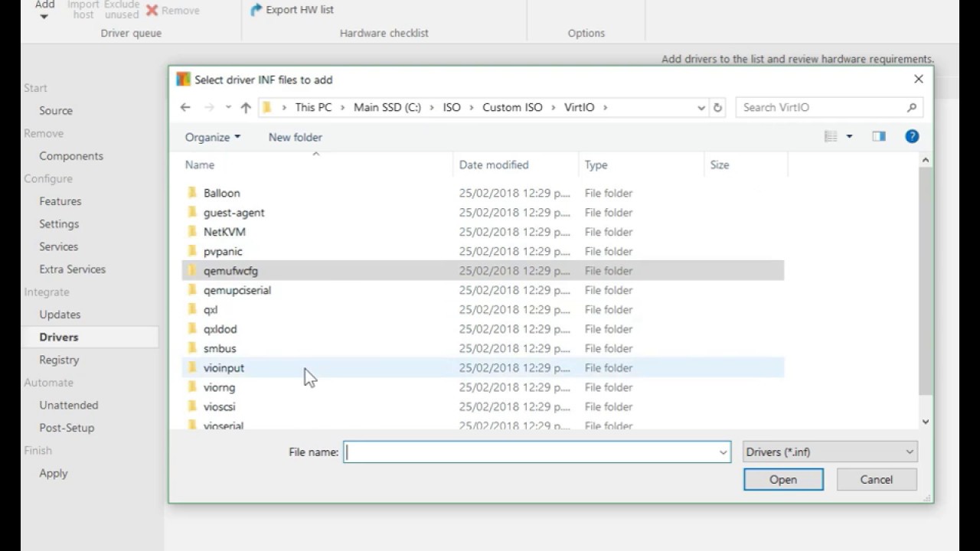Viewport: 980px width, 551px height.
Task: Open the Organize dropdown menu
Action: [x=213, y=137]
